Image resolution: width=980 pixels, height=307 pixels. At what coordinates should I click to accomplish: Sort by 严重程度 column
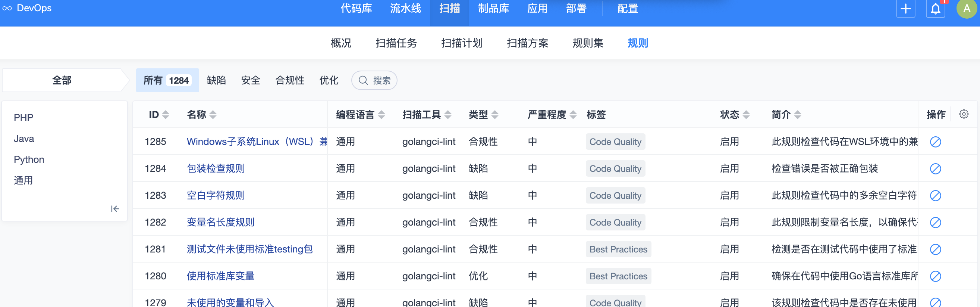pos(573,115)
